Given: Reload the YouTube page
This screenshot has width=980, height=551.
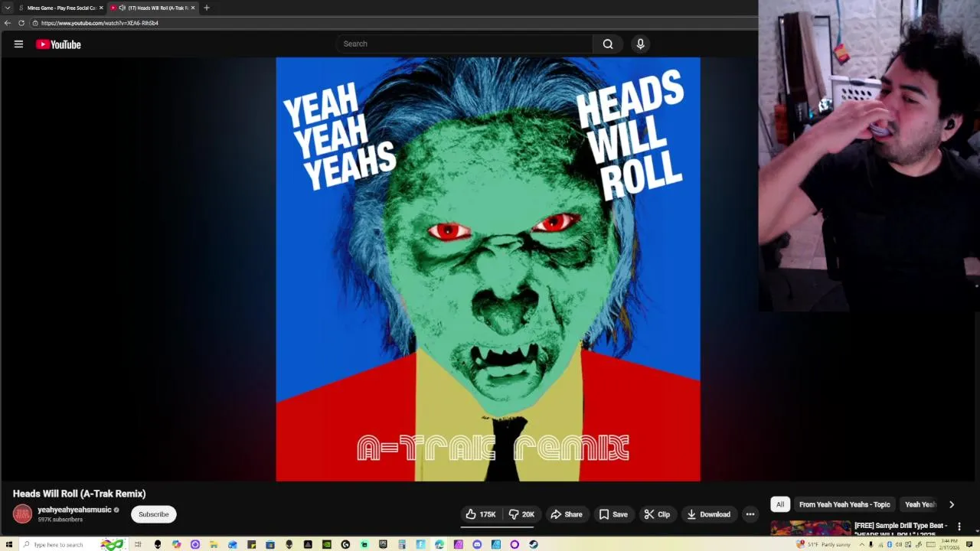Looking at the screenshot, I should 21,23.
